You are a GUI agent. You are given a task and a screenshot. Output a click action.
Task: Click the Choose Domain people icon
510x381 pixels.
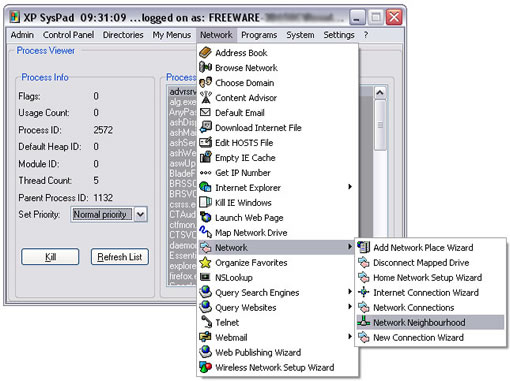click(x=205, y=83)
